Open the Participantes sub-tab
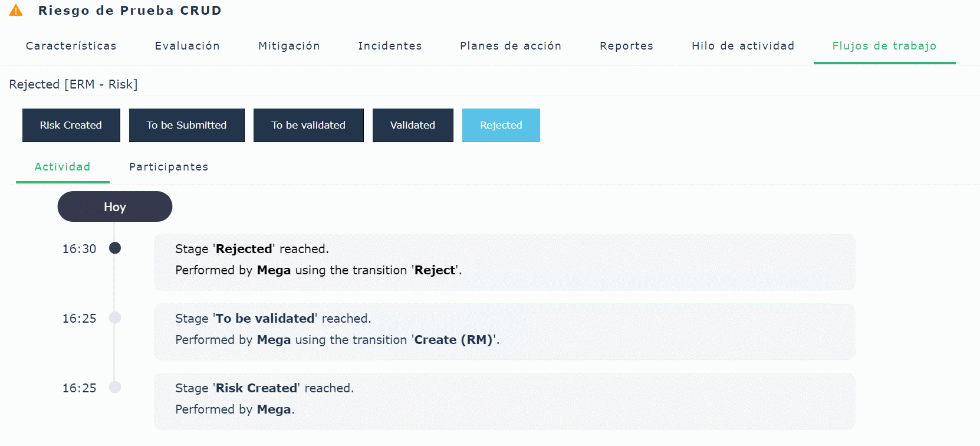980x446 pixels. tap(169, 167)
